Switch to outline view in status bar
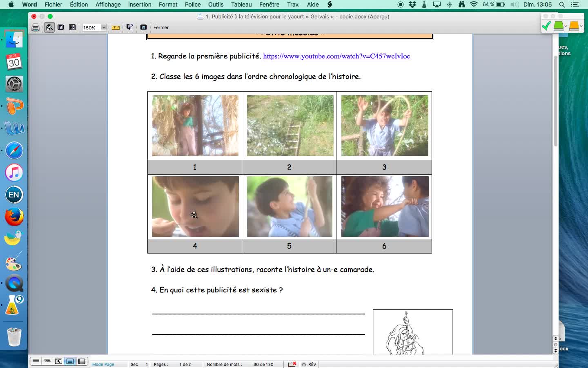This screenshot has width=588, height=368. click(47, 361)
